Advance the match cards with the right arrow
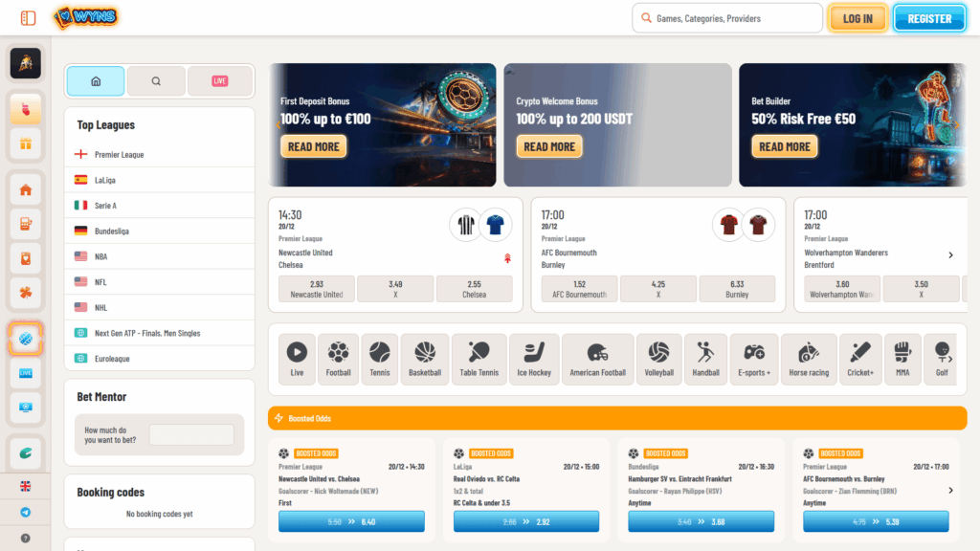 point(950,254)
